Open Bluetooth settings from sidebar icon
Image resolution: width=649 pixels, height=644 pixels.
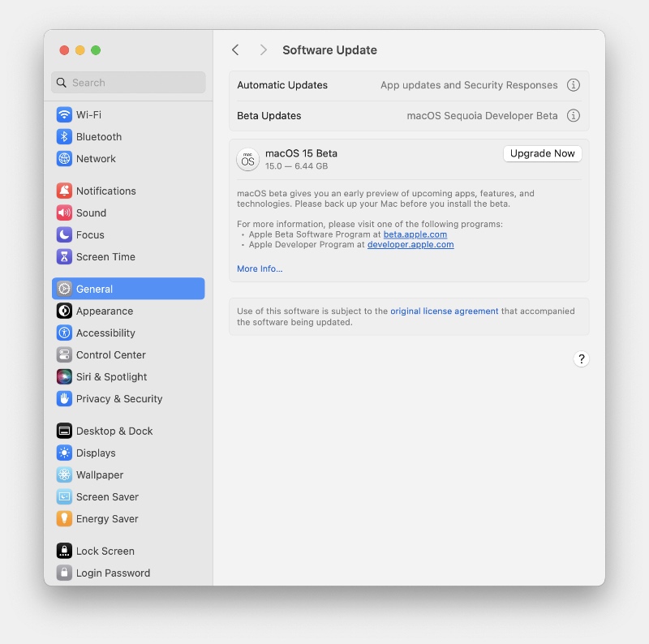point(64,137)
